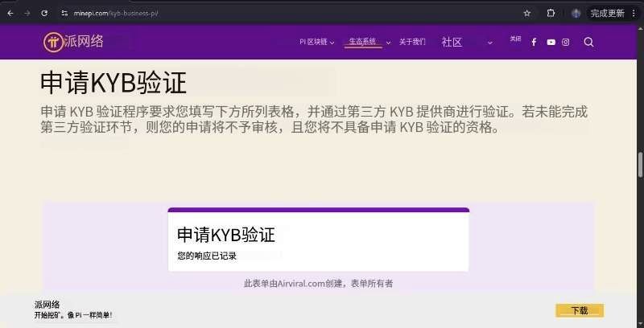The width and height of the screenshot is (644, 328).
Task: Click the Pi Network coin logo
Action: pyautogui.click(x=53, y=42)
